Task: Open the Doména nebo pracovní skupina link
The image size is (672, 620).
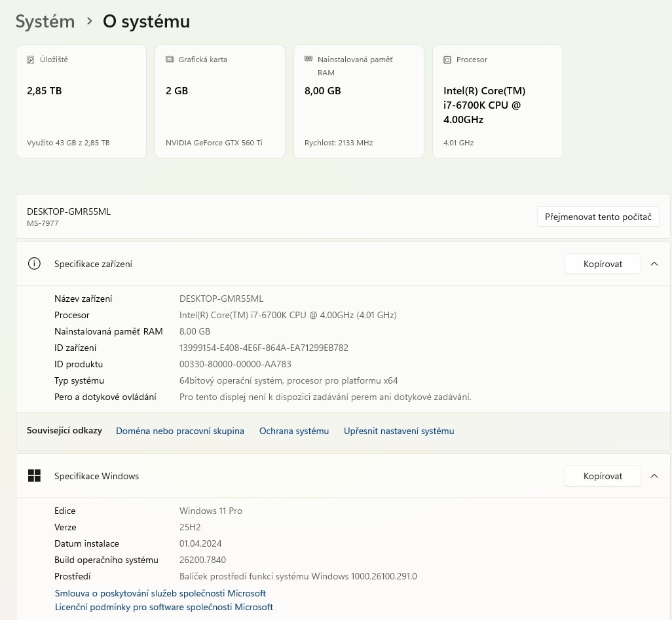Action: pyautogui.click(x=180, y=431)
